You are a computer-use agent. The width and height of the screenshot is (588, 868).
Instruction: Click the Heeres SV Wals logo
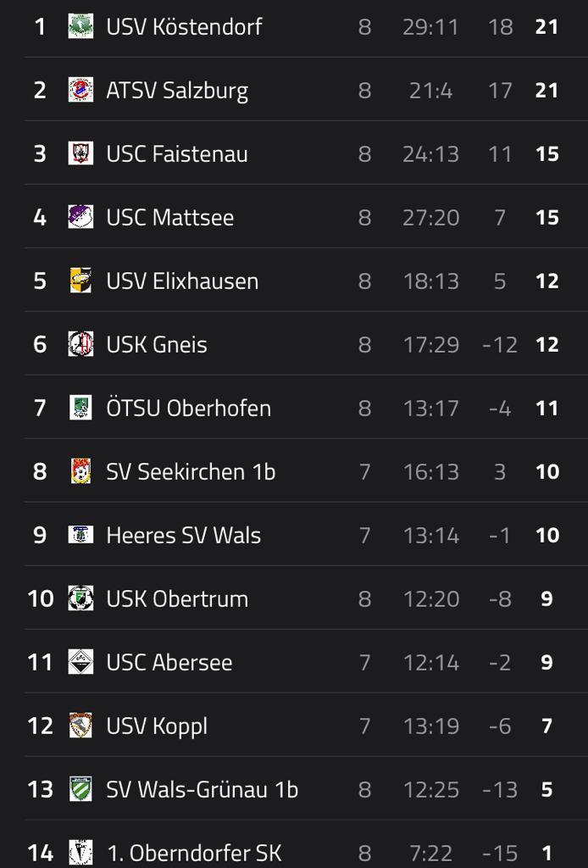[x=80, y=535]
